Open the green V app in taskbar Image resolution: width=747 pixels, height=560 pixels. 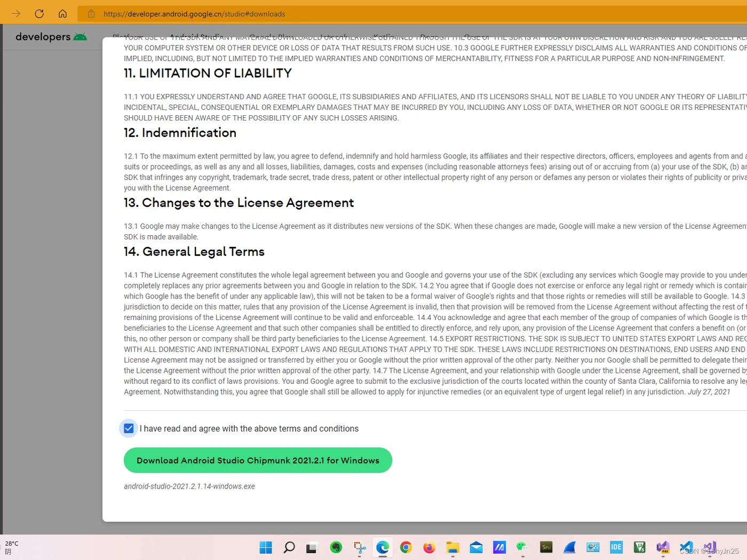639,547
